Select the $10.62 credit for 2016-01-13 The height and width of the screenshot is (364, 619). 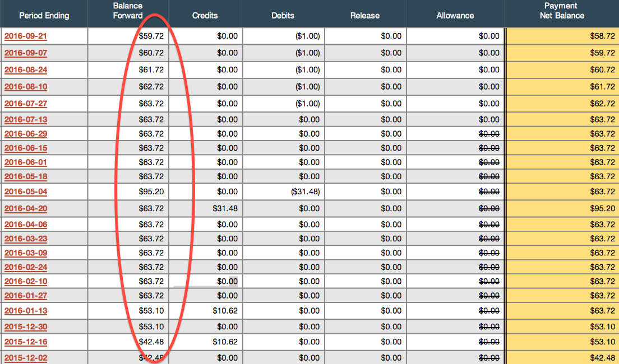[225, 311]
